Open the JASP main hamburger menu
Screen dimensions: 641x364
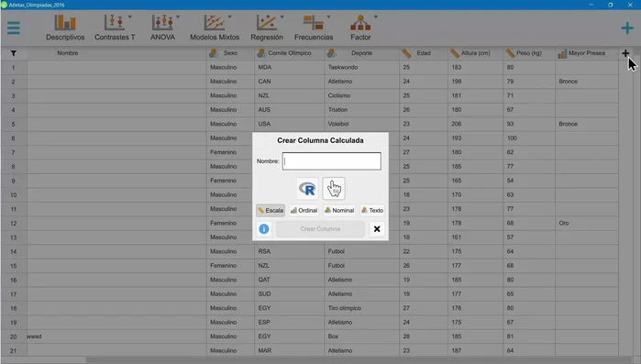(13, 28)
